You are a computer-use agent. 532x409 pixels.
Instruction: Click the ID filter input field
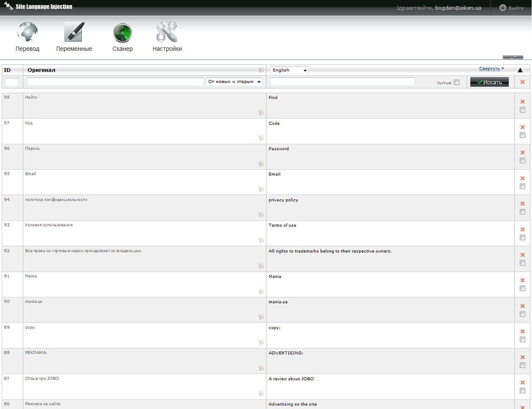(x=12, y=82)
